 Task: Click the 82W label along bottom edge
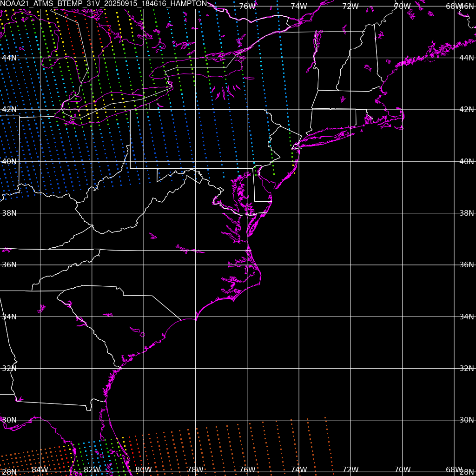92,469
